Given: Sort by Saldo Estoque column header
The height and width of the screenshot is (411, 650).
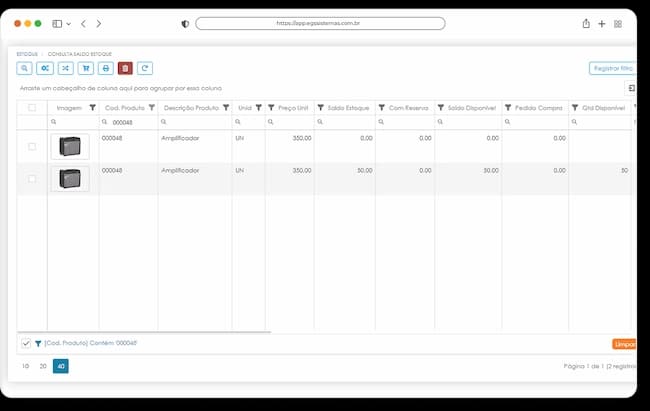Looking at the screenshot, I should tap(348, 108).
